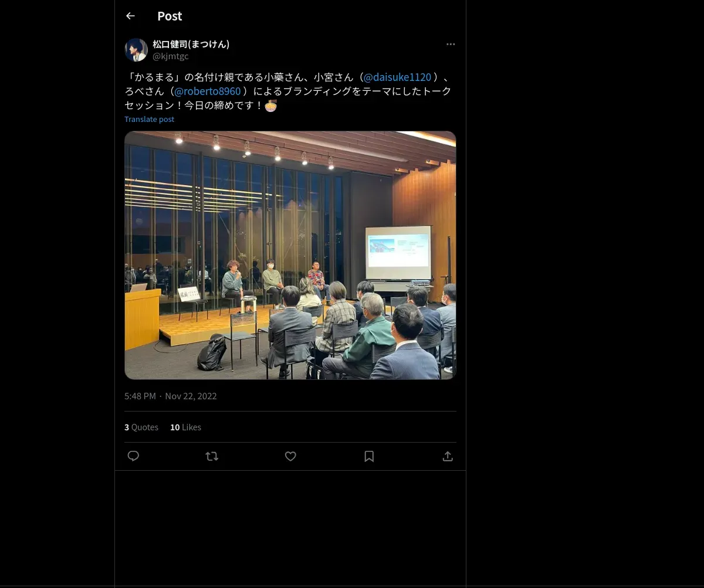The image size is (704, 588).
Task: Open @roberto8960 mention link
Action: click(208, 91)
